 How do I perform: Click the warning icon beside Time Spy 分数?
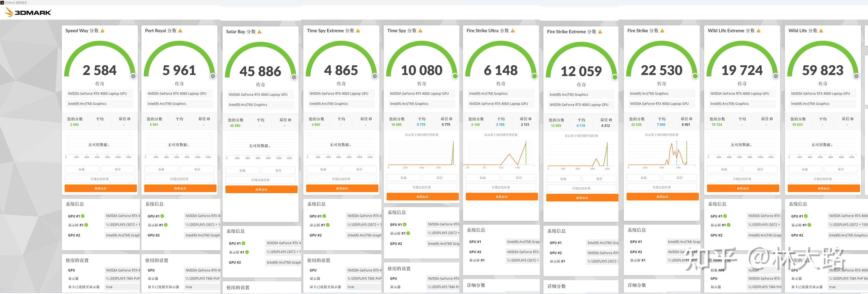pyautogui.click(x=420, y=31)
